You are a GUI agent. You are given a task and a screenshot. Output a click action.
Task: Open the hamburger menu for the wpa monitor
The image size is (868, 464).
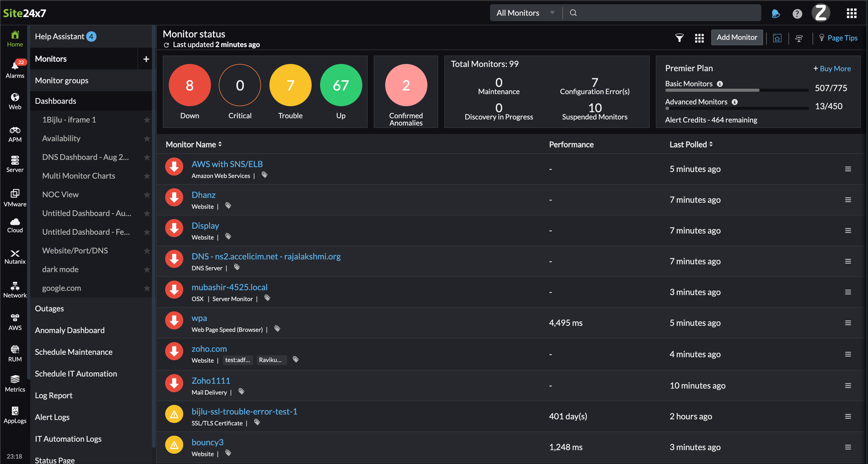[x=848, y=323]
